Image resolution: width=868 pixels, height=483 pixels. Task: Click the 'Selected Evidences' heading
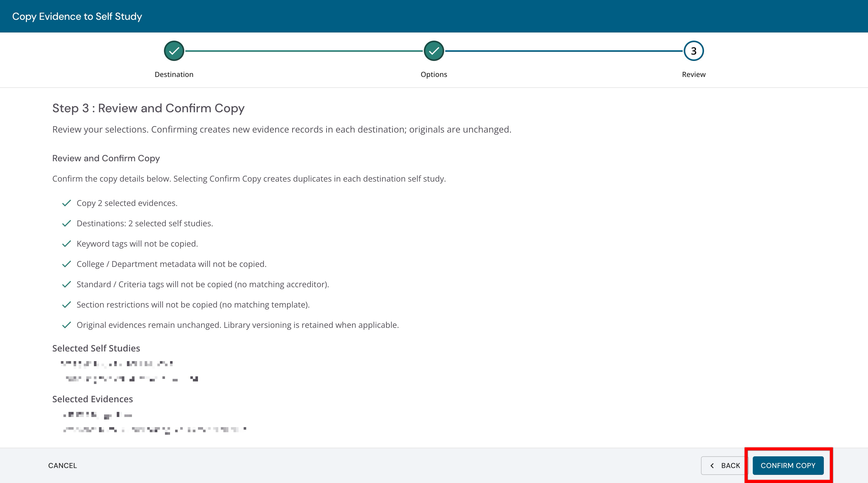point(92,399)
